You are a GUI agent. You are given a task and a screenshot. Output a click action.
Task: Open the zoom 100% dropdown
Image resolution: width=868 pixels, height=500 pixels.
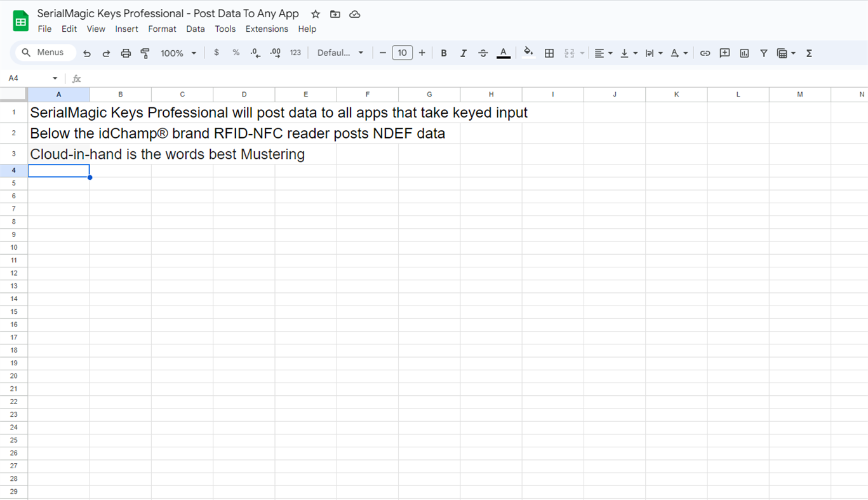click(x=178, y=53)
